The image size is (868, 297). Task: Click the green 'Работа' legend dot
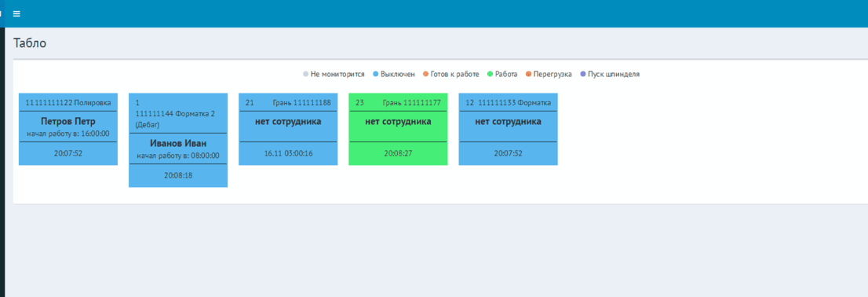tap(490, 74)
